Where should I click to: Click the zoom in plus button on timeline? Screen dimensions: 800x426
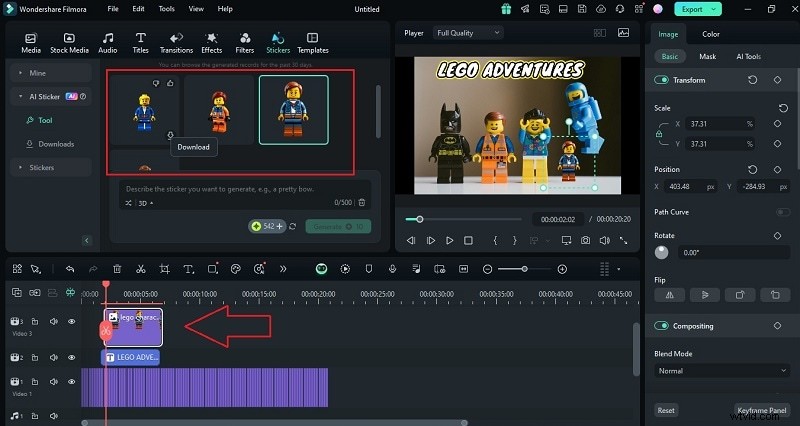tap(562, 269)
